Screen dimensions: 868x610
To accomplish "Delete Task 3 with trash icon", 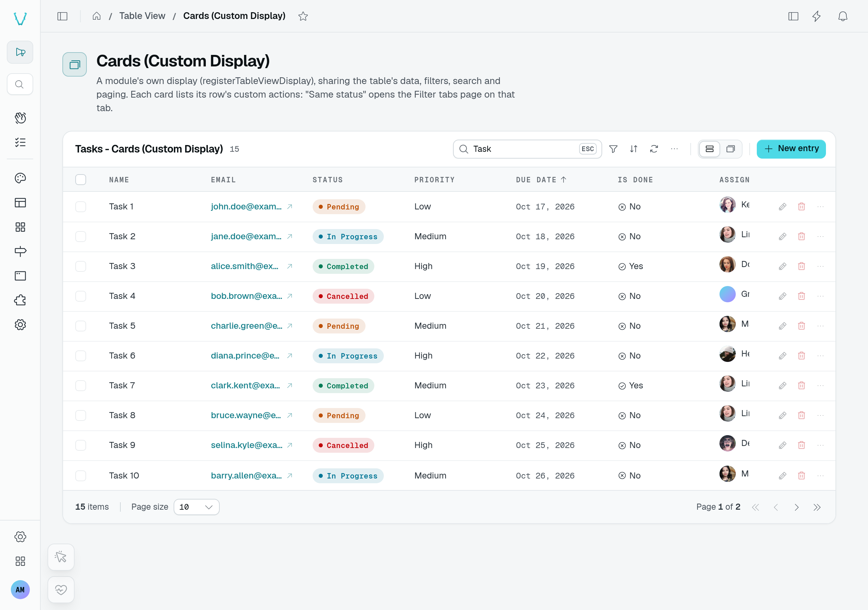I will point(802,266).
